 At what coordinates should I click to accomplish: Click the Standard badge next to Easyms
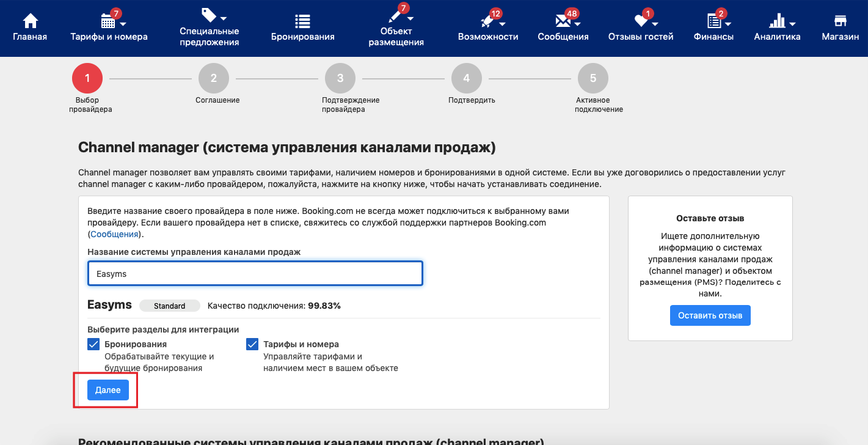coord(170,306)
